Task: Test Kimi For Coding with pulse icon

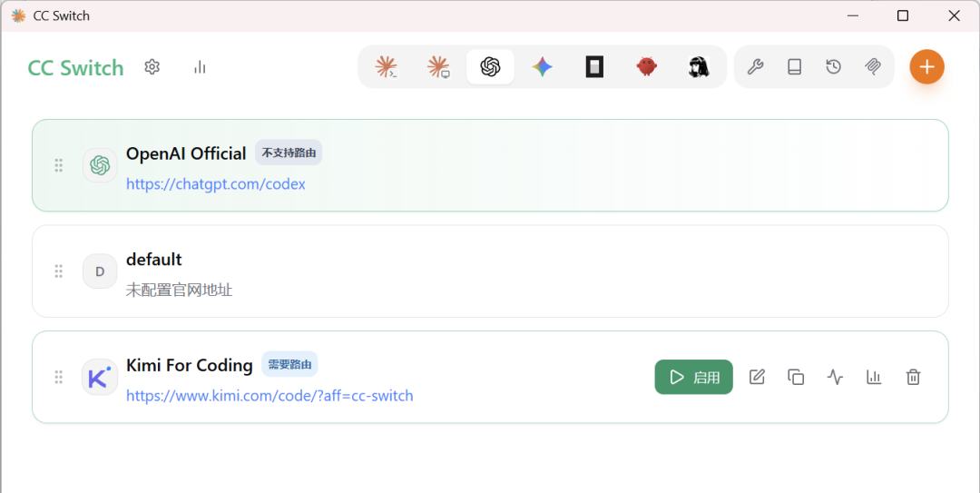Action: point(835,377)
